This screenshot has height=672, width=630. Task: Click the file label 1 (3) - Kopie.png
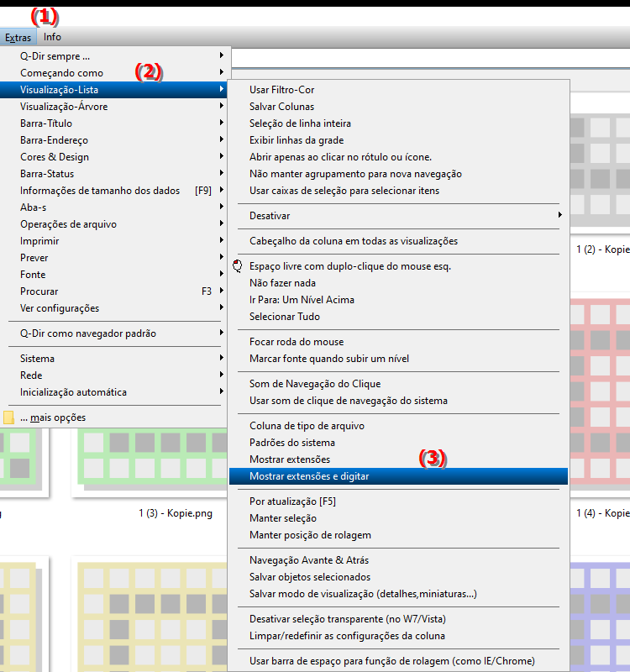pyautogui.click(x=176, y=513)
